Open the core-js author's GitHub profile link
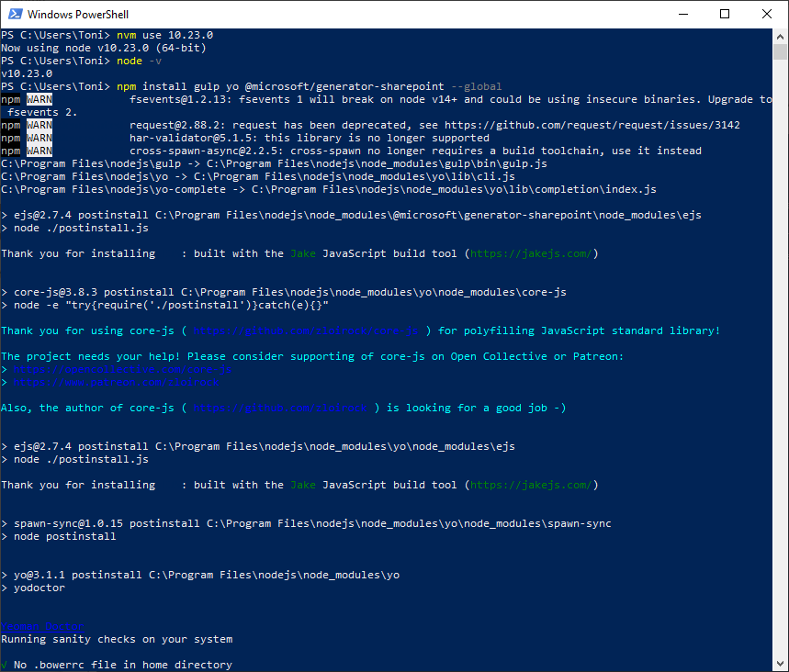Image resolution: width=789 pixels, height=672 pixels. pyautogui.click(x=280, y=408)
